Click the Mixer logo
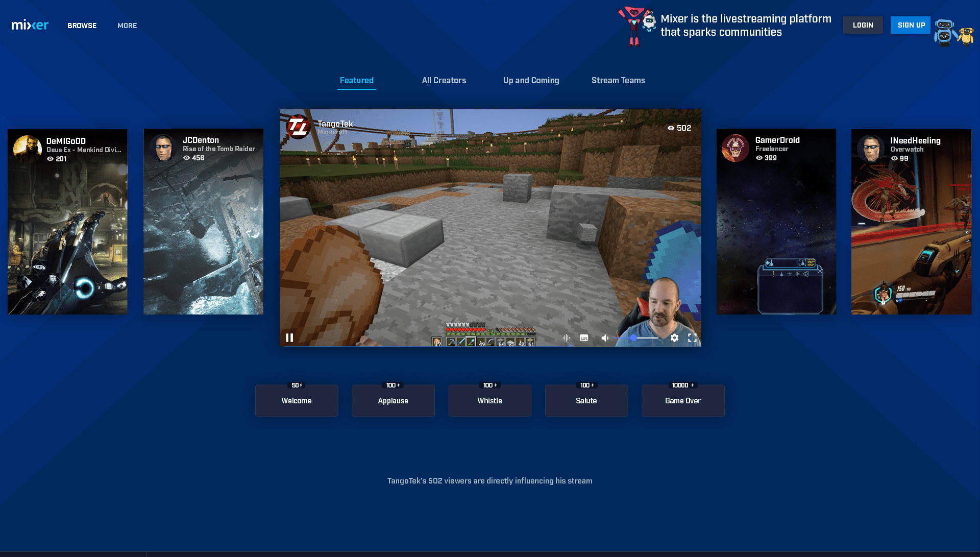The height and width of the screenshot is (557, 980). [30, 25]
